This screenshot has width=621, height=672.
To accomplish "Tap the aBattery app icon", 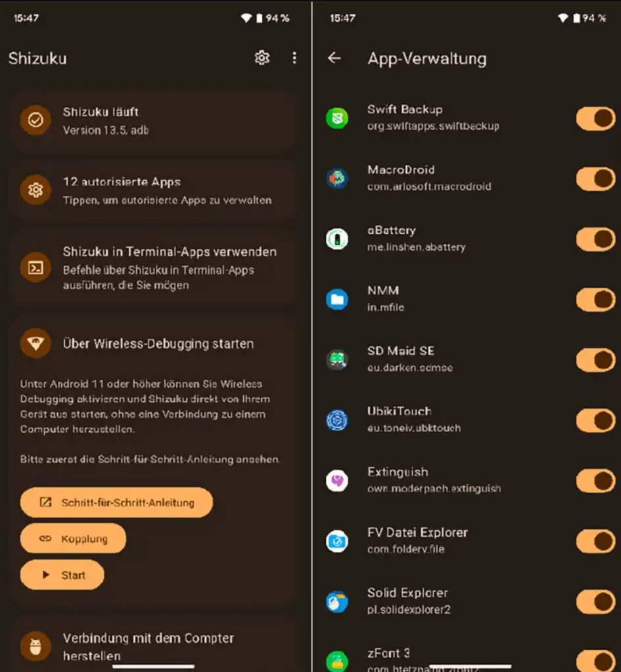I will (337, 238).
